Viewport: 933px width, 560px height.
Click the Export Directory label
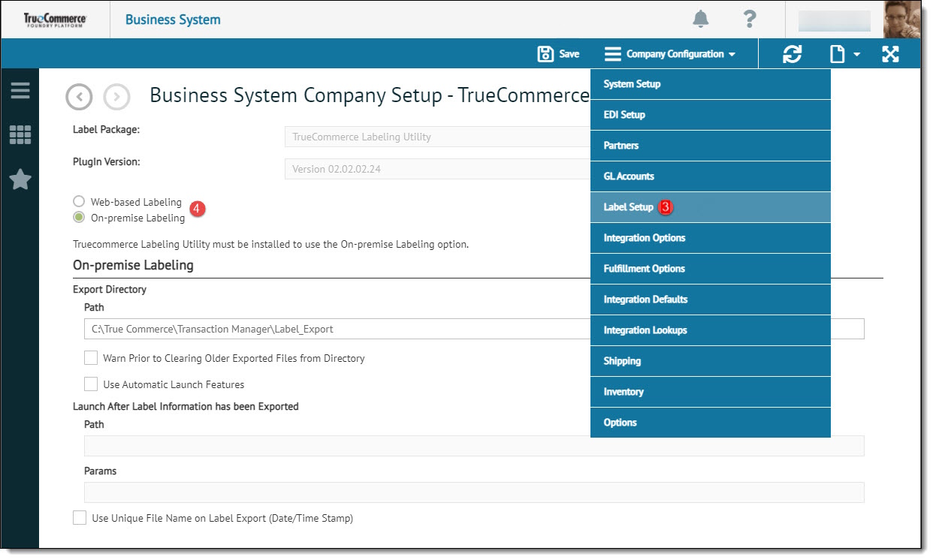point(110,289)
